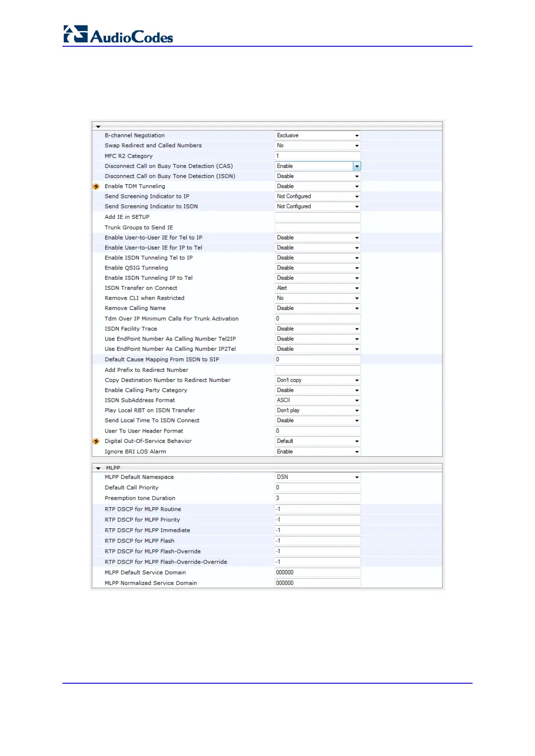
Task: Open the Enable TDM Tunneling dropdown
Action: (318, 186)
